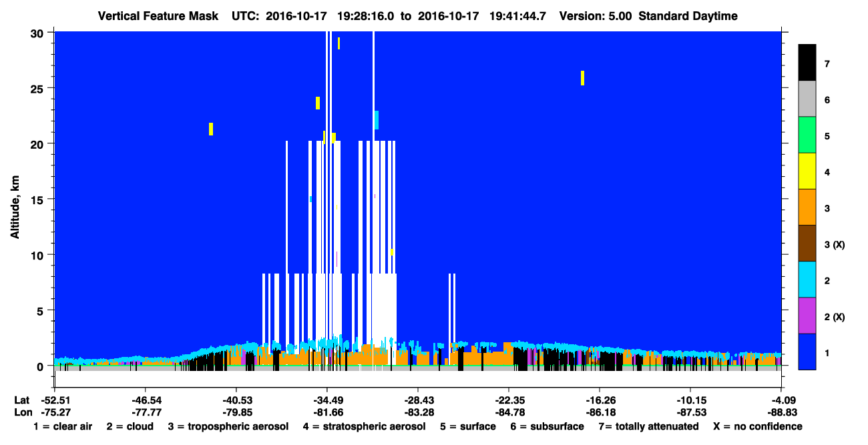Click legend text 'X = no confidence'

(757, 426)
